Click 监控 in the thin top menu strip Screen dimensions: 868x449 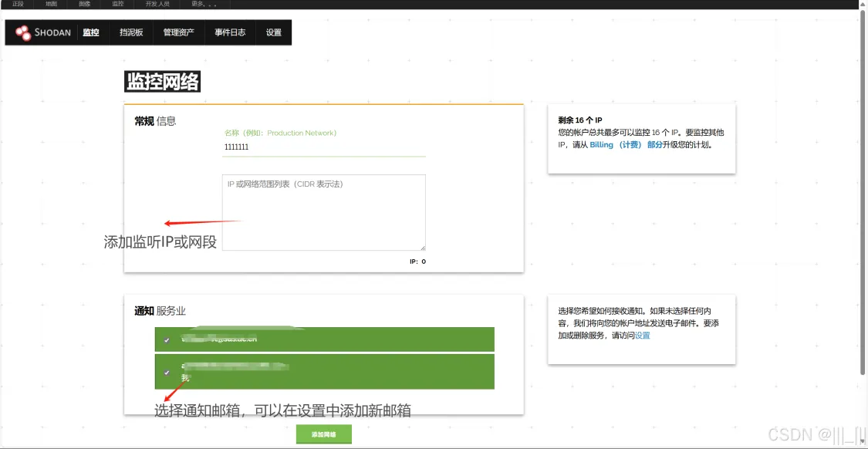pyautogui.click(x=117, y=4)
